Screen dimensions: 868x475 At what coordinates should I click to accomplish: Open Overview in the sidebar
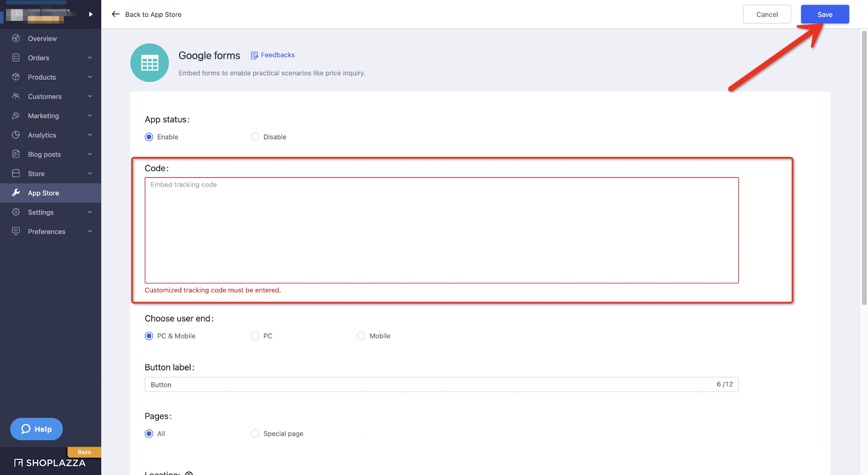pos(50,38)
